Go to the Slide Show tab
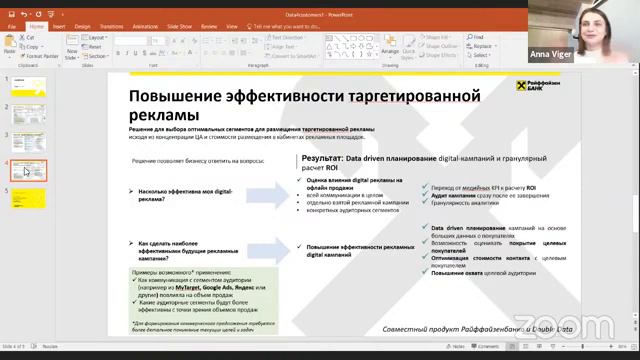The image size is (640, 360). coord(179,27)
